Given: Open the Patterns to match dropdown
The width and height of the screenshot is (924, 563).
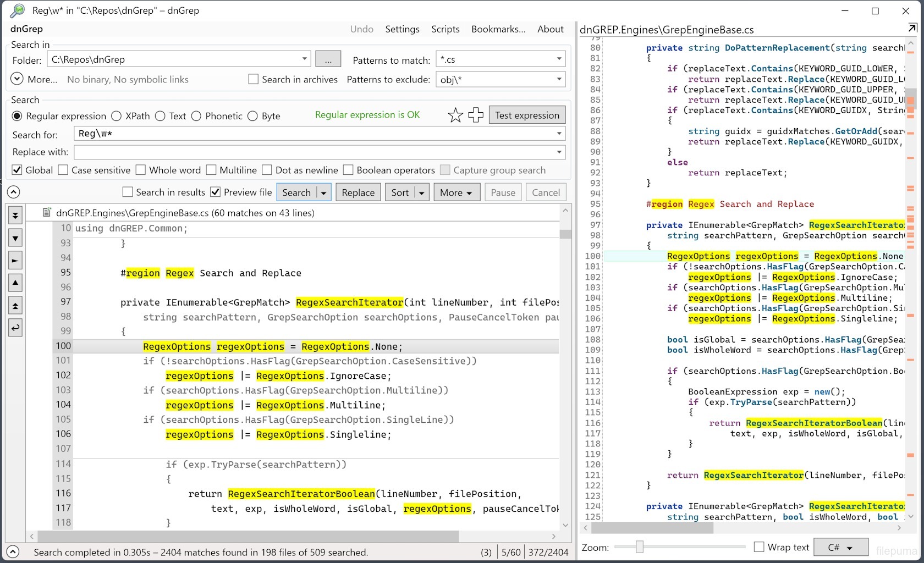Looking at the screenshot, I should tap(559, 59).
